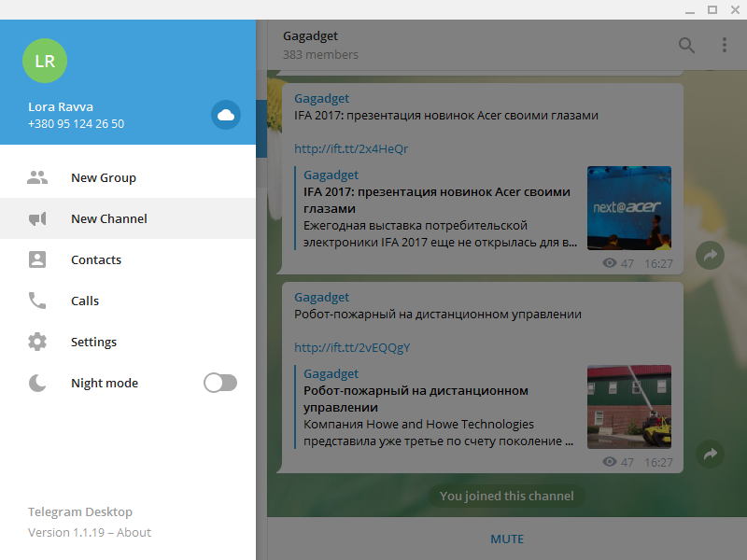Open the ift.tt/2x4HeQr link
The width and height of the screenshot is (747, 560).
click(x=351, y=148)
